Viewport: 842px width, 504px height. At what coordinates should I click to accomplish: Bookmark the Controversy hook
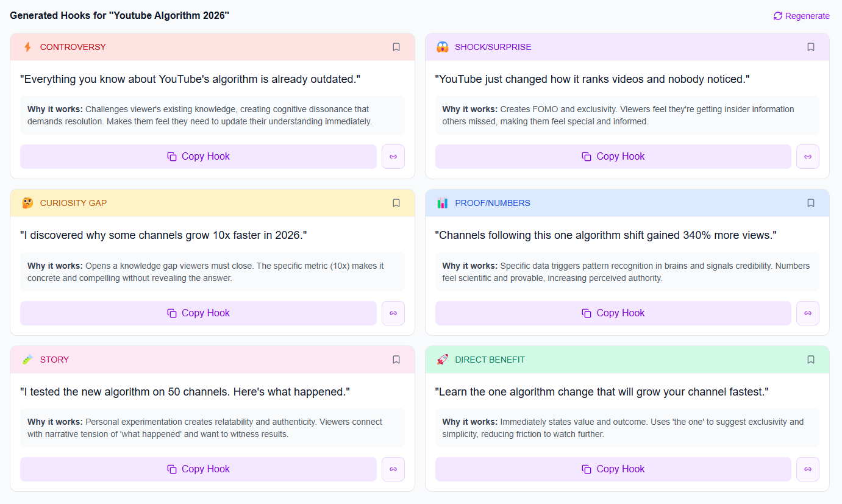[x=396, y=47]
